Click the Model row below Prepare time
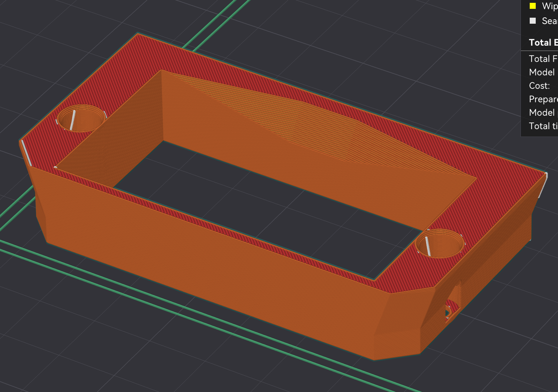Viewport: 558px width, 392px height. click(543, 113)
